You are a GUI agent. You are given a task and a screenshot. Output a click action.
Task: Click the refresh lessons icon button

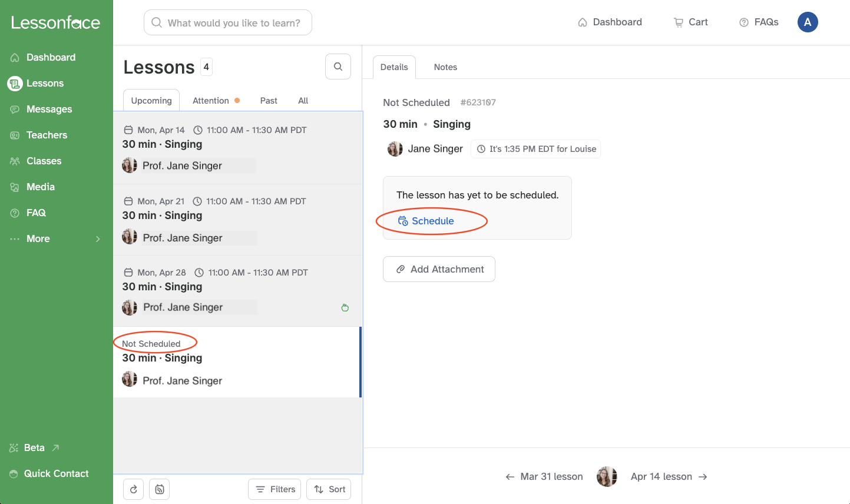[133, 489]
